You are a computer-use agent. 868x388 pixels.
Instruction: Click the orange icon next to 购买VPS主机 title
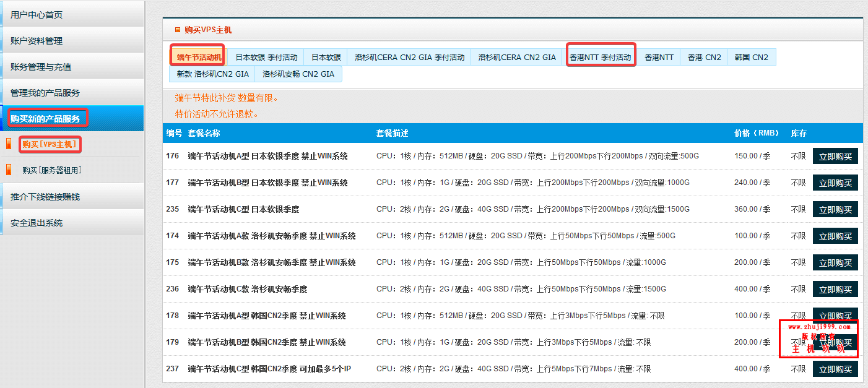pyautogui.click(x=178, y=29)
